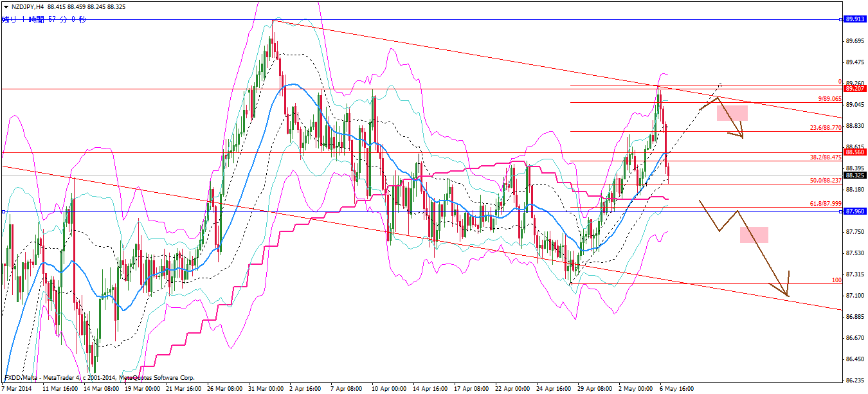868x394 pixels.
Task: Click the 24 Apr 16:00 time label
Action: click(x=553, y=389)
